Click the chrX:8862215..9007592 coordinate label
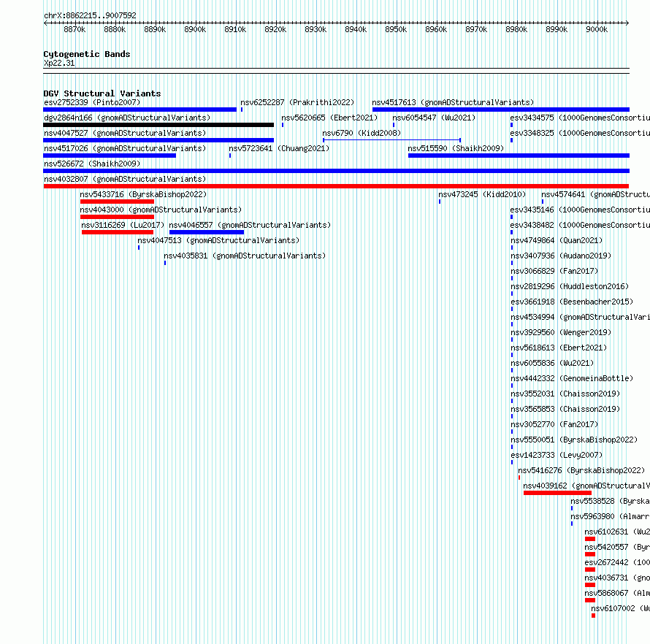The width and height of the screenshot is (650, 644). pos(90,15)
